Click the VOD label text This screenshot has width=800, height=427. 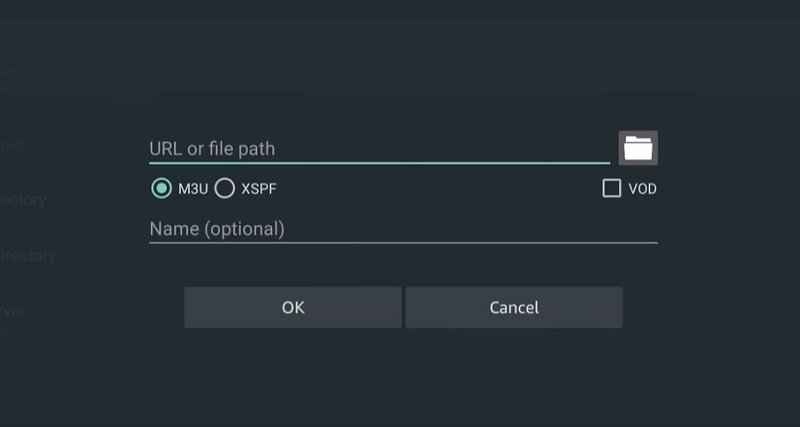point(642,189)
